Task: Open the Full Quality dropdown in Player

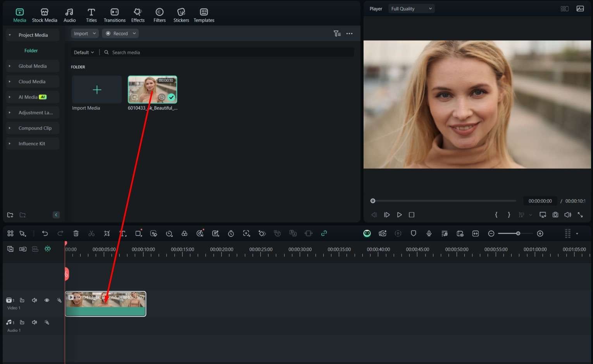Action: [x=411, y=9]
